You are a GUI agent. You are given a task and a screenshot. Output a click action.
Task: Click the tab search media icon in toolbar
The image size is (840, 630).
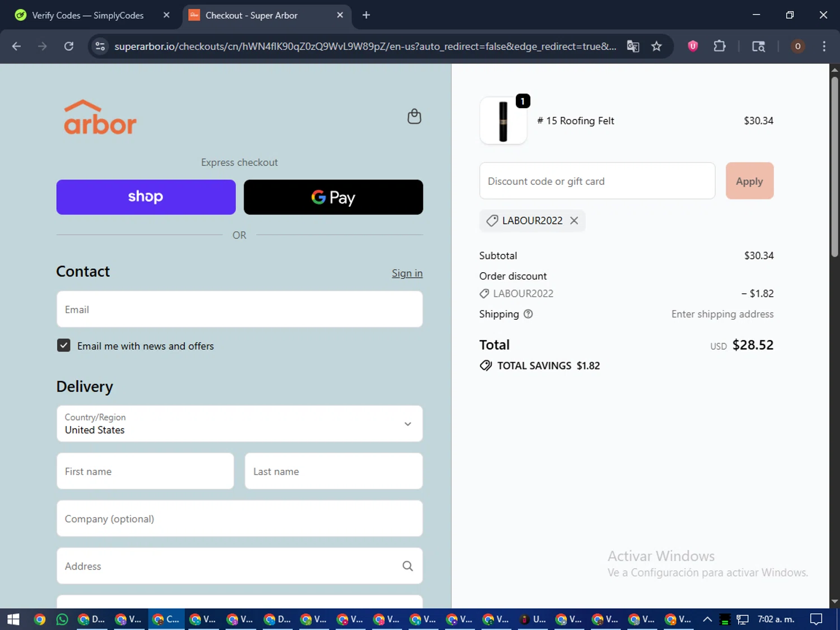tap(758, 46)
